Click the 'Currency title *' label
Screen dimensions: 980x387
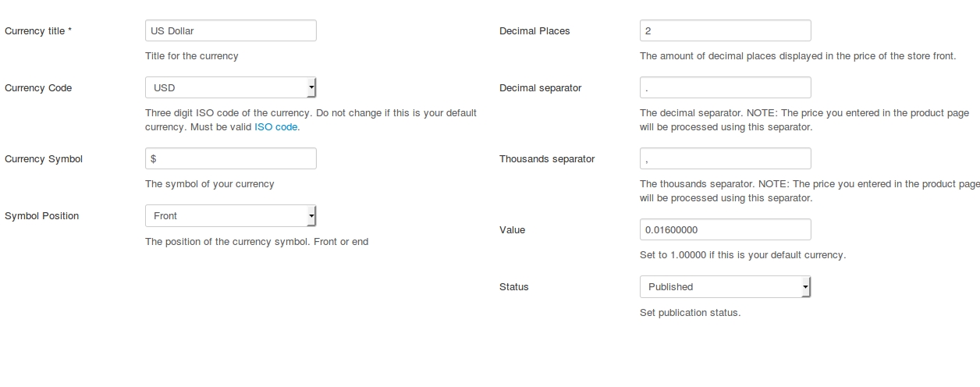point(38,31)
